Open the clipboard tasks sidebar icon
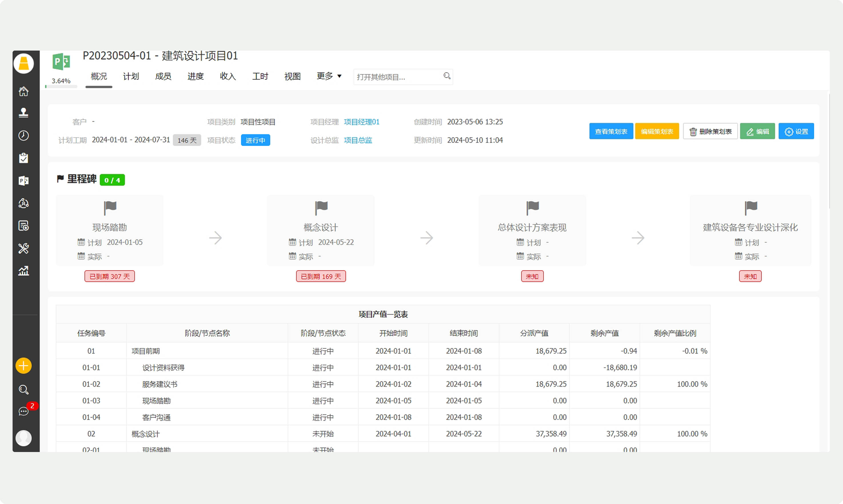 tap(23, 158)
